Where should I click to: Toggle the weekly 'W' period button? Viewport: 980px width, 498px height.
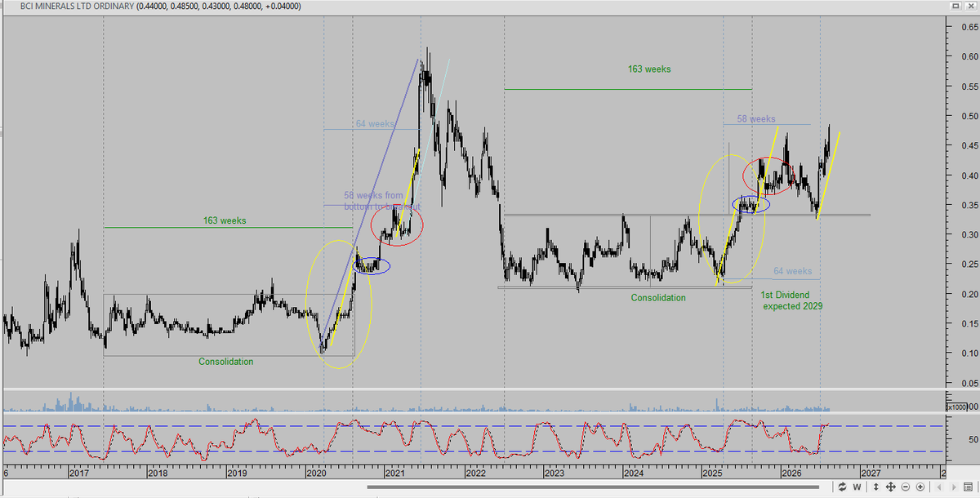tap(857, 487)
